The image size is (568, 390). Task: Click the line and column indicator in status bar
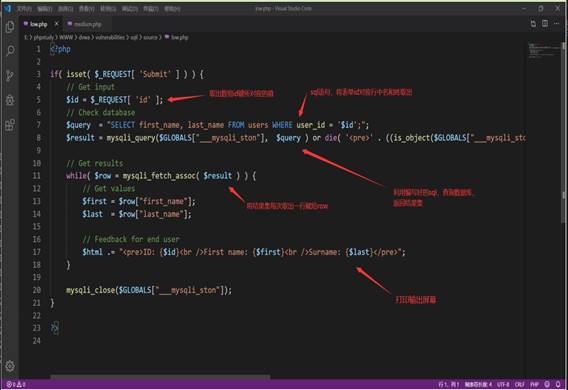tap(448, 384)
